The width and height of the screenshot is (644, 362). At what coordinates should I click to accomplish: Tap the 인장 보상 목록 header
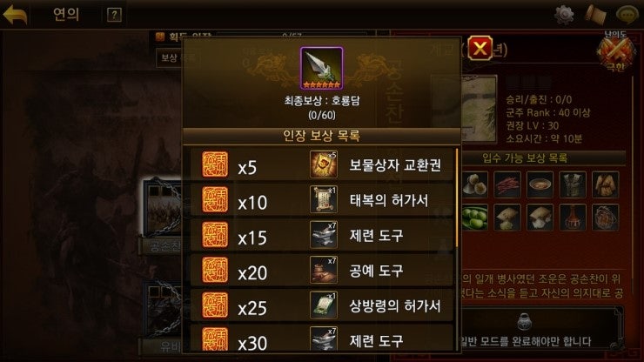pos(321,136)
